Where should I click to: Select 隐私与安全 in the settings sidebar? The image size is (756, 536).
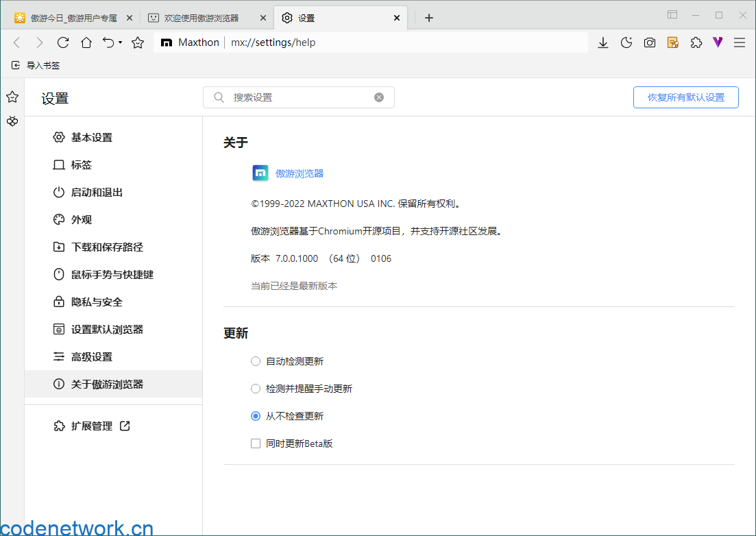[x=97, y=302]
